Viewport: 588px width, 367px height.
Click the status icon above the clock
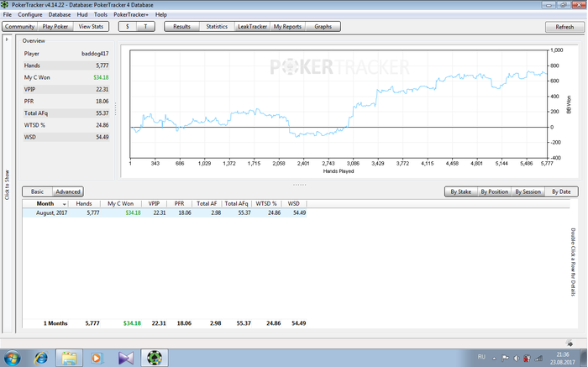coord(570,343)
